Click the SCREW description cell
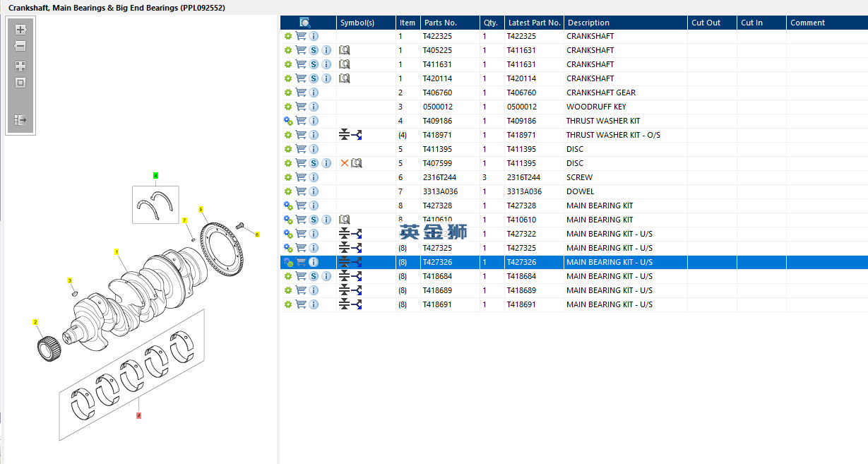This screenshot has width=868, height=464. point(579,177)
